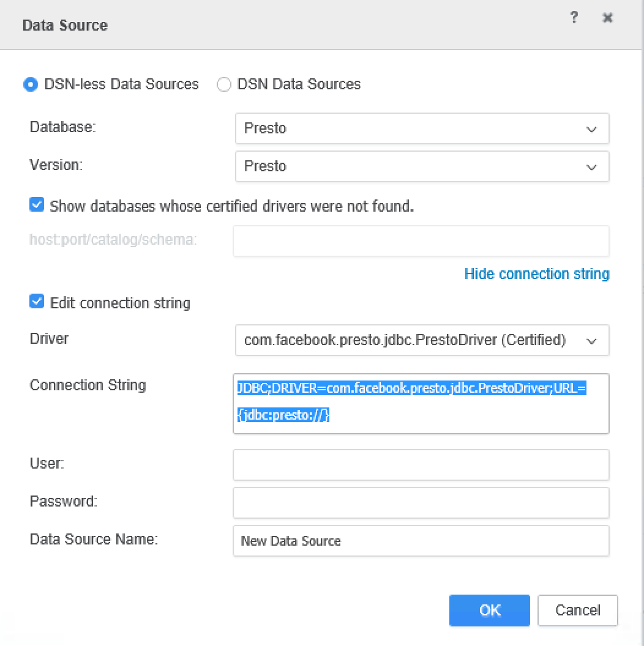The height and width of the screenshot is (646, 644).
Task: Click the help question mark icon
Action: (574, 18)
